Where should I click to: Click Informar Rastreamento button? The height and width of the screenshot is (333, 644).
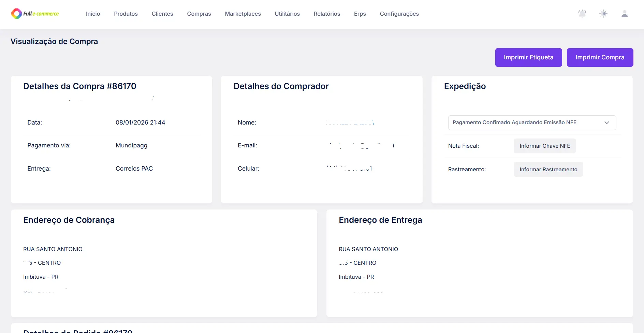click(x=548, y=169)
